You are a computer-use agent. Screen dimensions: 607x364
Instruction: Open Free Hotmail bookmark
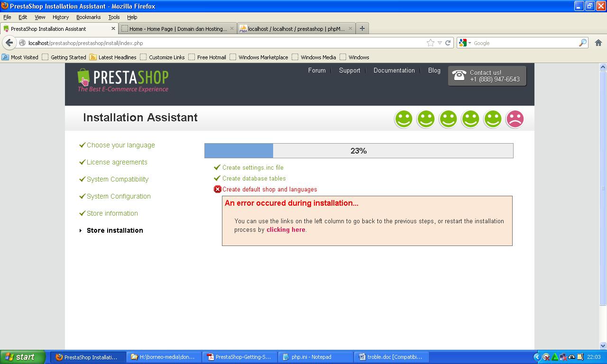[207, 57]
